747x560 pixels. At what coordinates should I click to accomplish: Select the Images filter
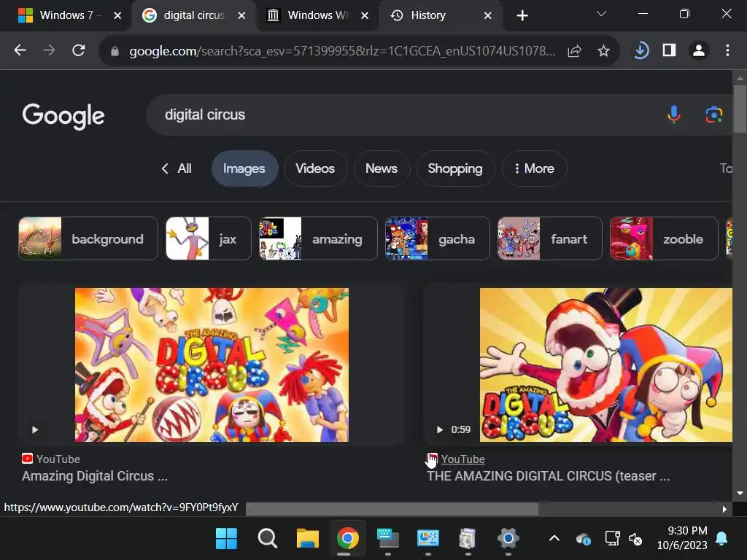[x=244, y=168]
